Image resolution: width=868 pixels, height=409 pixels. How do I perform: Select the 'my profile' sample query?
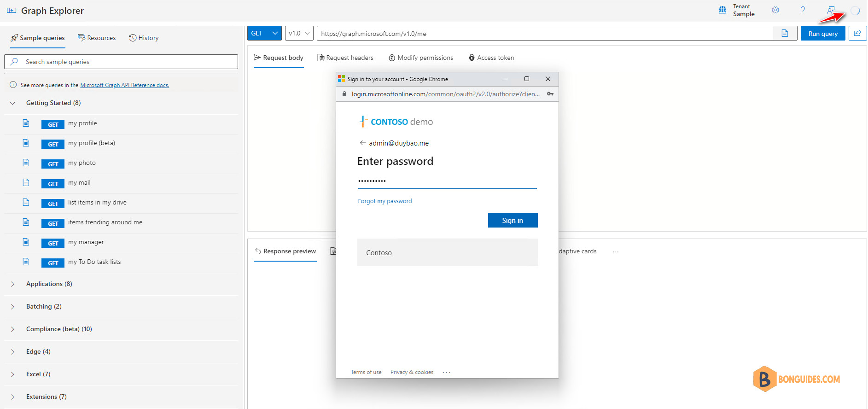(82, 123)
